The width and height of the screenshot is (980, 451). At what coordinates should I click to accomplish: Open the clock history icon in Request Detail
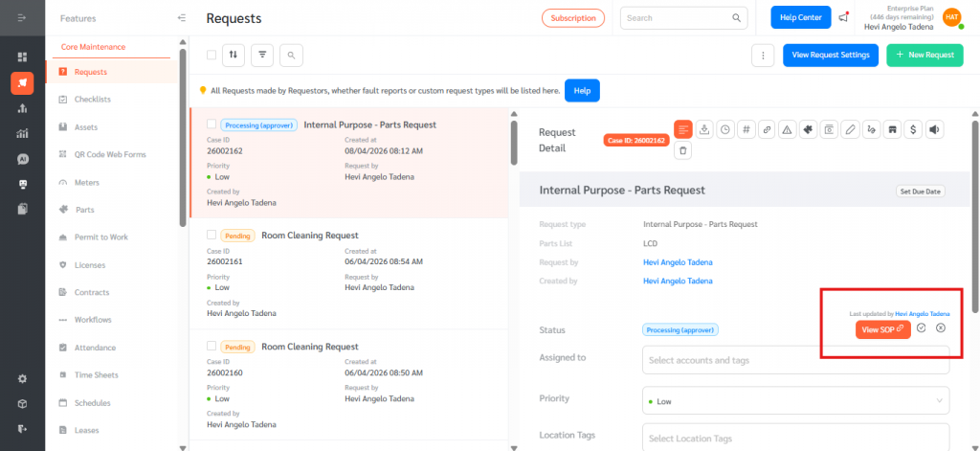tap(725, 129)
